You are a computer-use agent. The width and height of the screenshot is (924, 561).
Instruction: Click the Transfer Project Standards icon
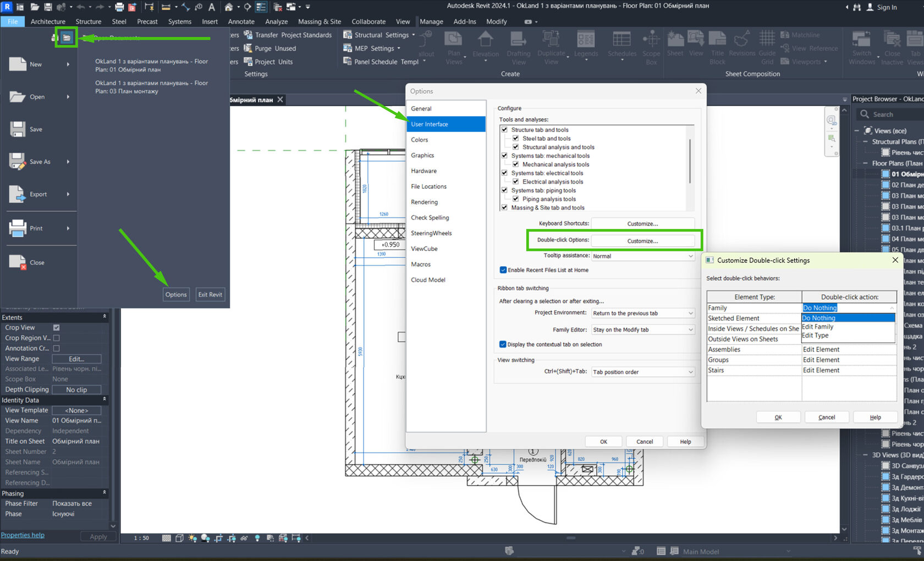(248, 35)
